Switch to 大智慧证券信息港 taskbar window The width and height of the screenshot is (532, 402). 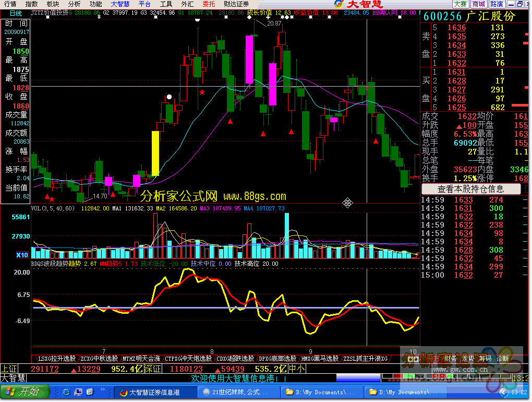pyautogui.click(x=154, y=392)
